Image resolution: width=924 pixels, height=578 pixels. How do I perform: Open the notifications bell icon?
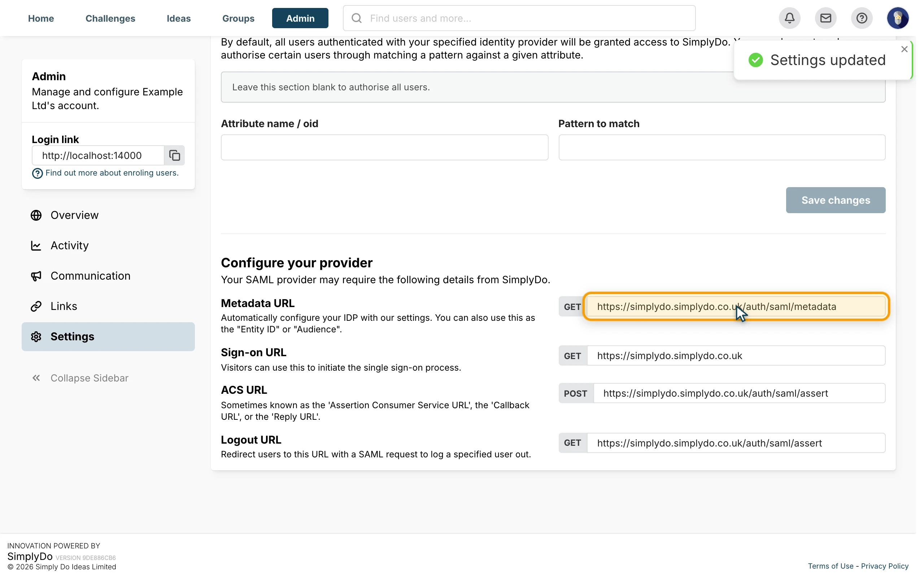[x=789, y=18]
